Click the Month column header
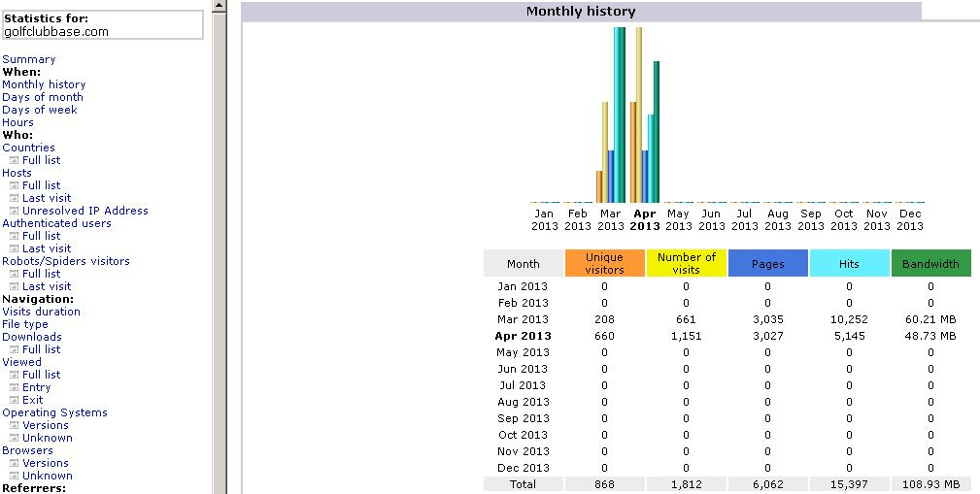The width and height of the screenshot is (980, 494). point(524,263)
